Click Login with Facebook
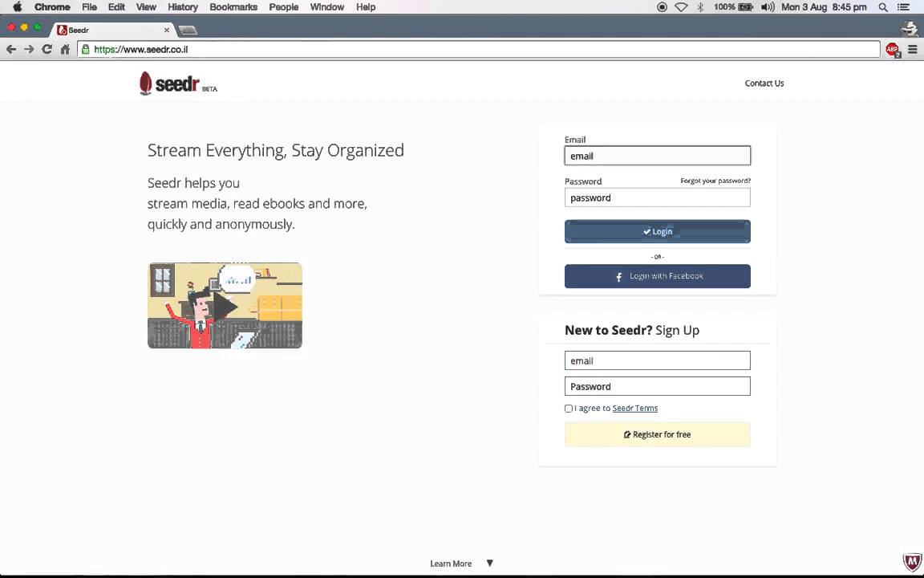 [x=658, y=276]
